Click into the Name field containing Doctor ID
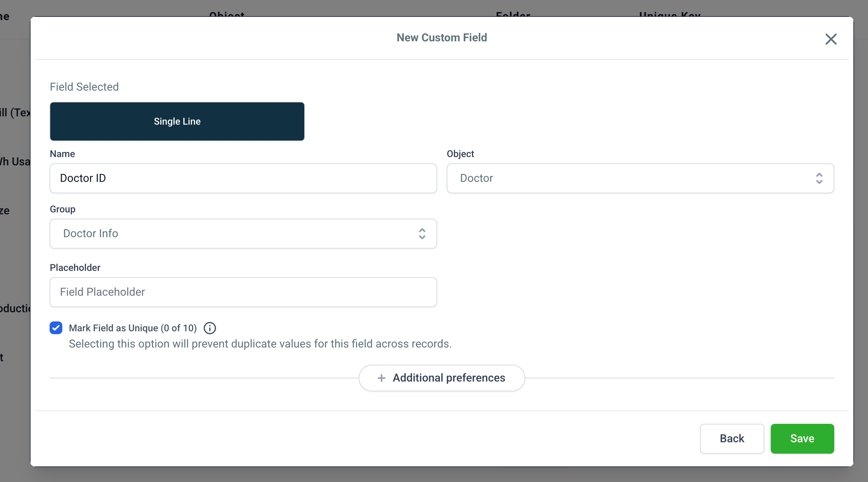868x482 pixels. [x=243, y=178]
